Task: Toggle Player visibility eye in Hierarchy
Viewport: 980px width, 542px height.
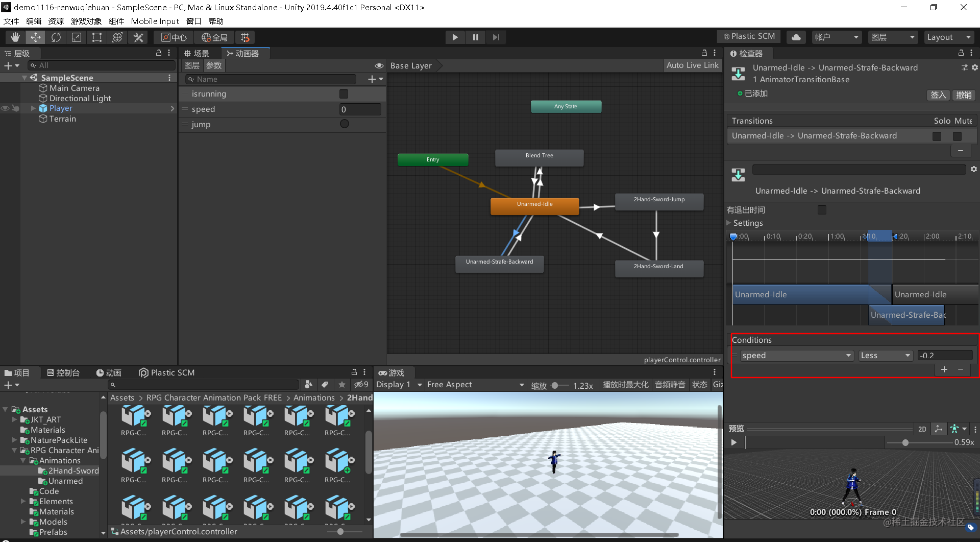Action: 5,108
